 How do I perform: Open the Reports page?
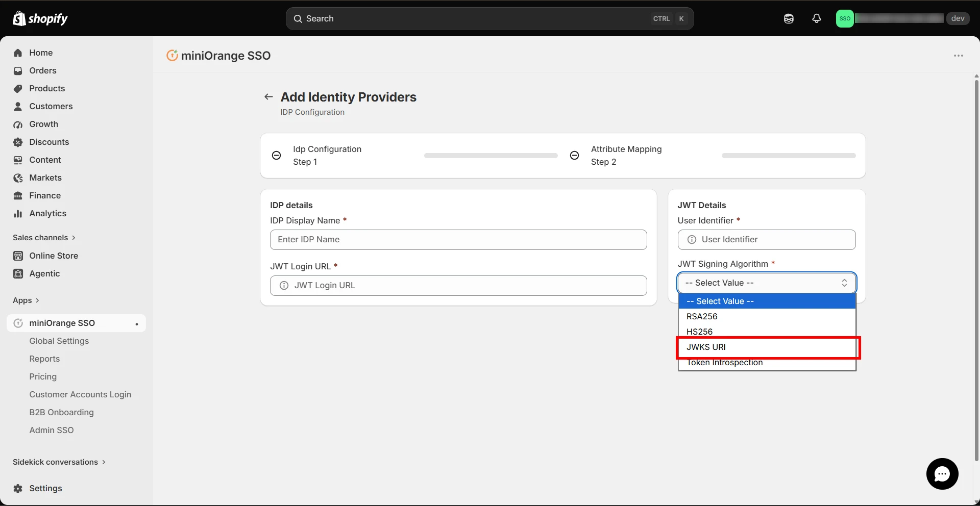click(44, 359)
